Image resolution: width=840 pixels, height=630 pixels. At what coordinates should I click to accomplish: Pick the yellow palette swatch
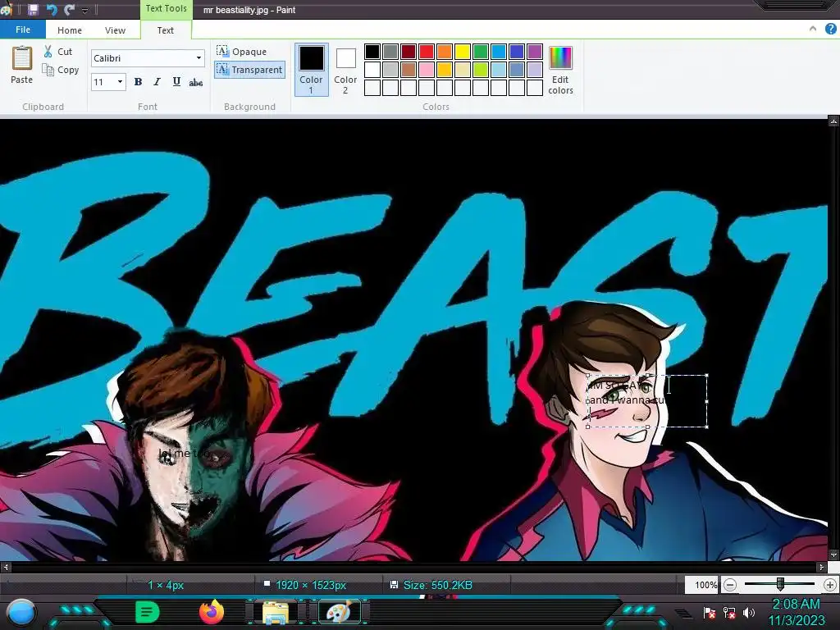coord(463,52)
